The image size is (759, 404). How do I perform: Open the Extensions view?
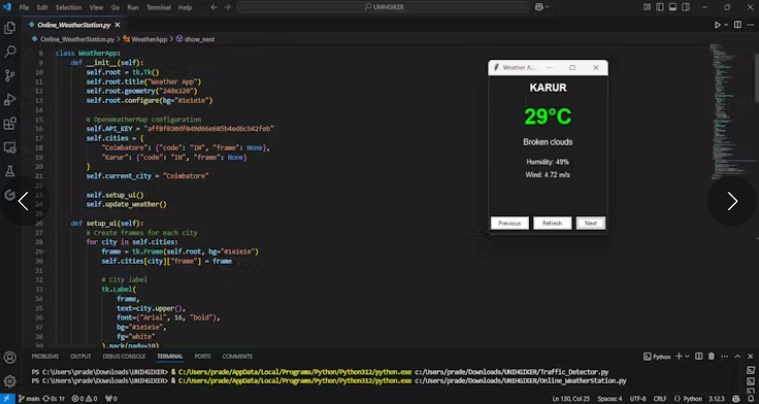tap(10, 124)
